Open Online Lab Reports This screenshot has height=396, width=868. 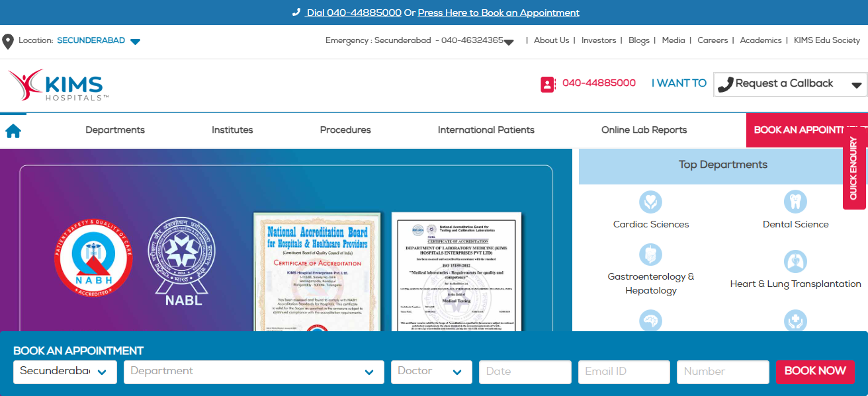(x=644, y=130)
